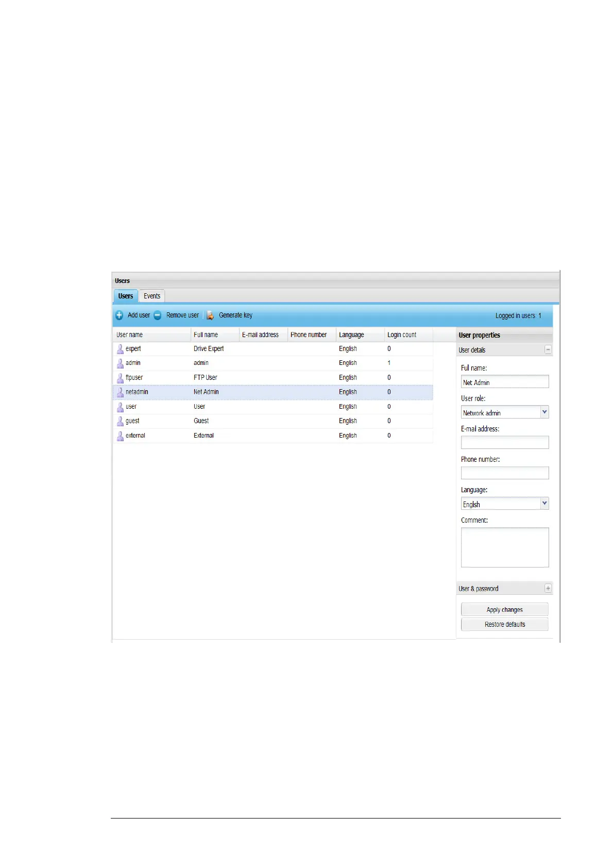Click the Guest full name cell
Screen dimensions: 613x868
(x=201, y=421)
